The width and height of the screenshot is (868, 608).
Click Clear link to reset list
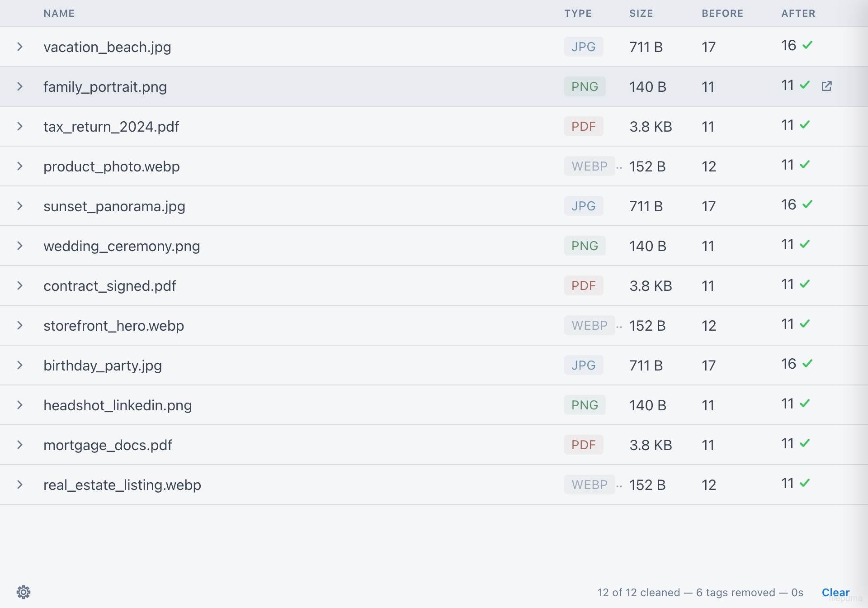point(835,592)
